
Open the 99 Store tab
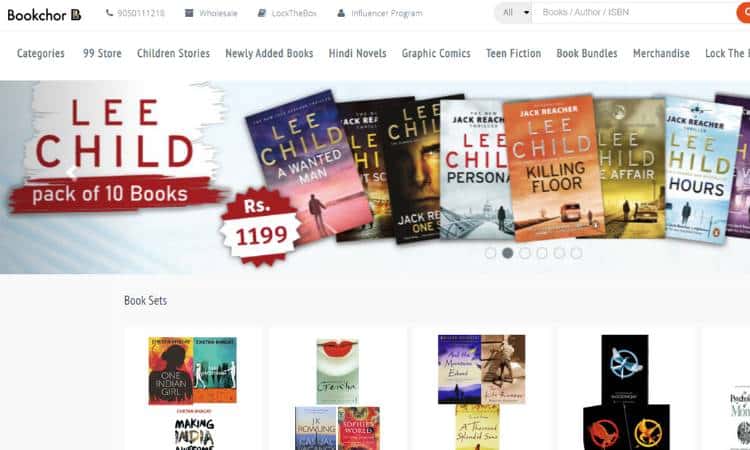[102, 53]
